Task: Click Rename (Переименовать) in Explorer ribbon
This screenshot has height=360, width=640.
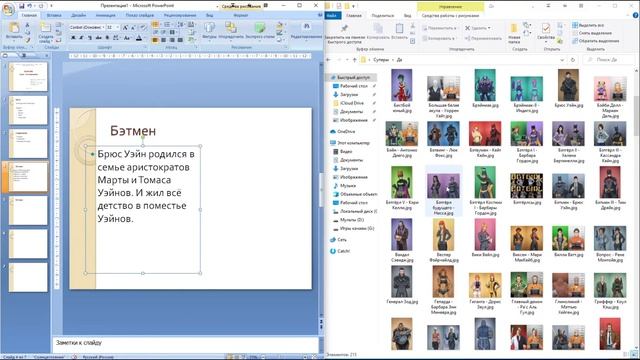Action: 483,38
